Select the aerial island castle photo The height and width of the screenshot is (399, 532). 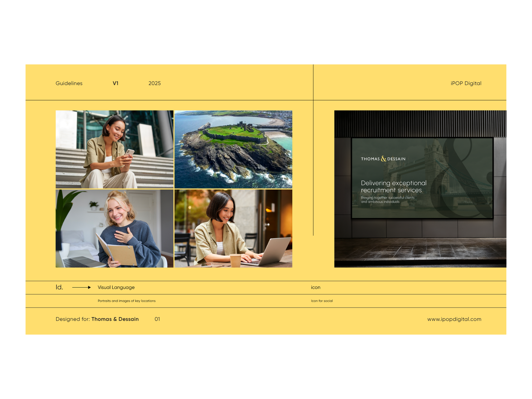233,149
